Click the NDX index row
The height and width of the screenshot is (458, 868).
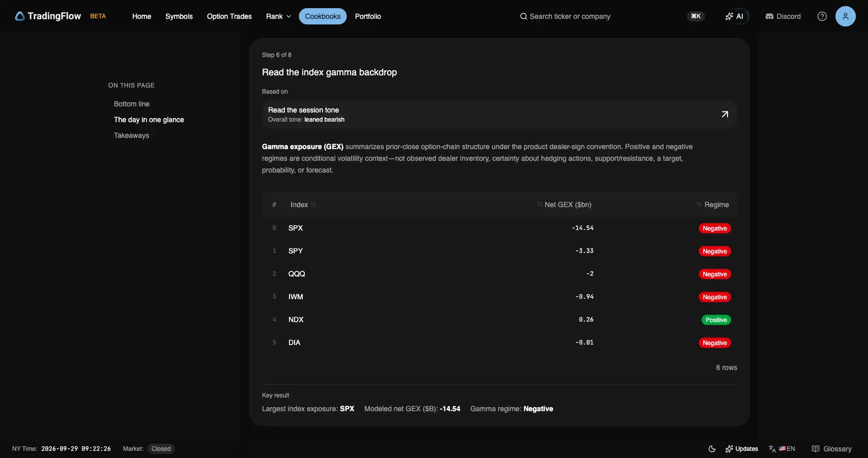point(499,320)
